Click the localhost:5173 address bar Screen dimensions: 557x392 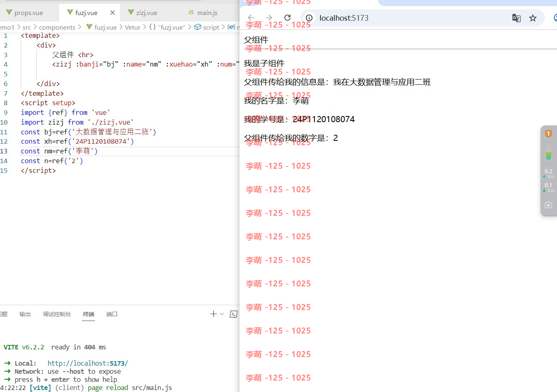tap(344, 18)
